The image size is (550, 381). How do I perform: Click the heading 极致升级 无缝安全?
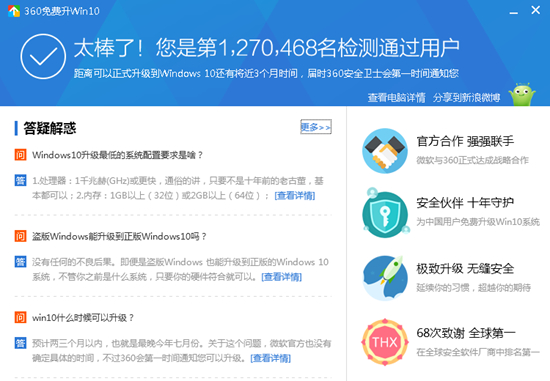coord(465,268)
